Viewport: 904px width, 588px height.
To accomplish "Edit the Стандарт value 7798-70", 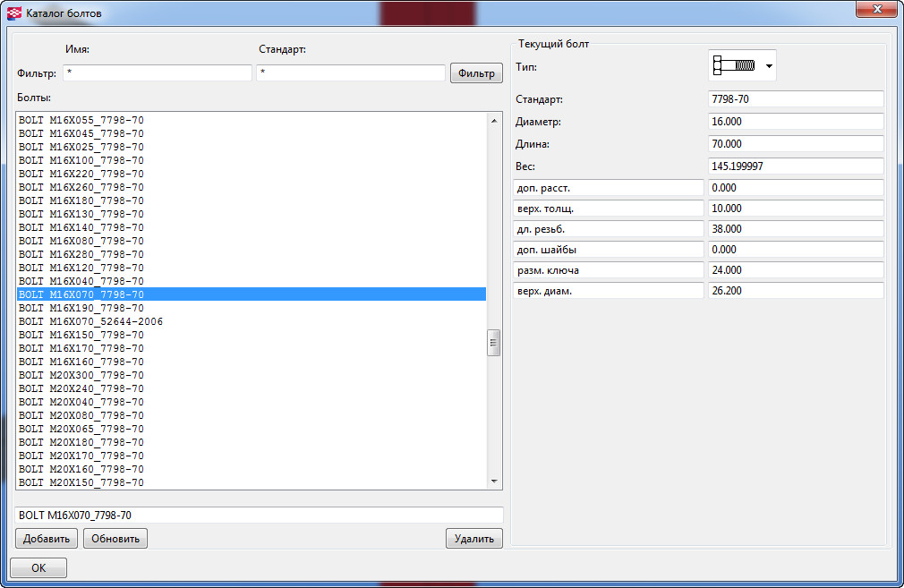I will (x=796, y=99).
